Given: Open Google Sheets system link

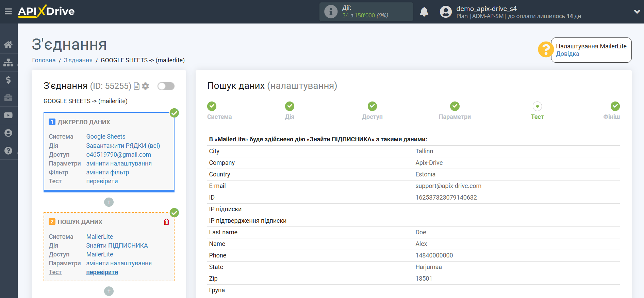Looking at the screenshot, I should 106,137.
